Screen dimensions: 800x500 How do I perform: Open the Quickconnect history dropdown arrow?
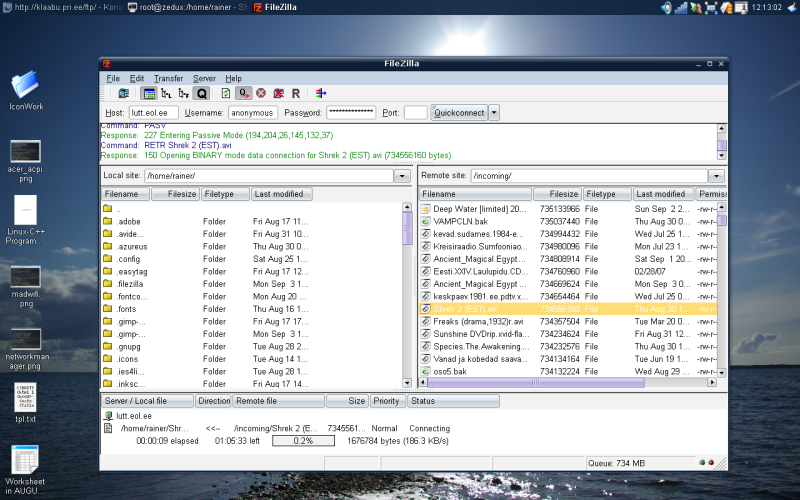click(x=494, y=113)
